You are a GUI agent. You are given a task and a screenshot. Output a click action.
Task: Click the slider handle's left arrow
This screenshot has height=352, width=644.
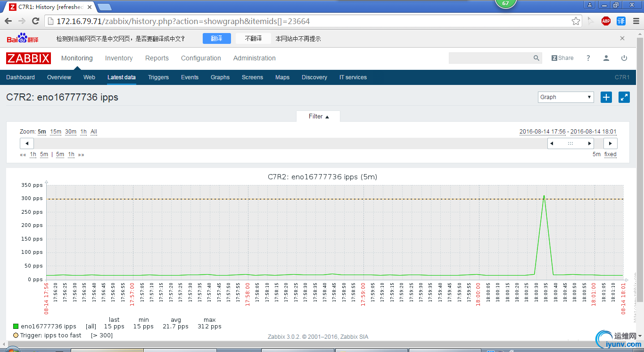[551, 143]
